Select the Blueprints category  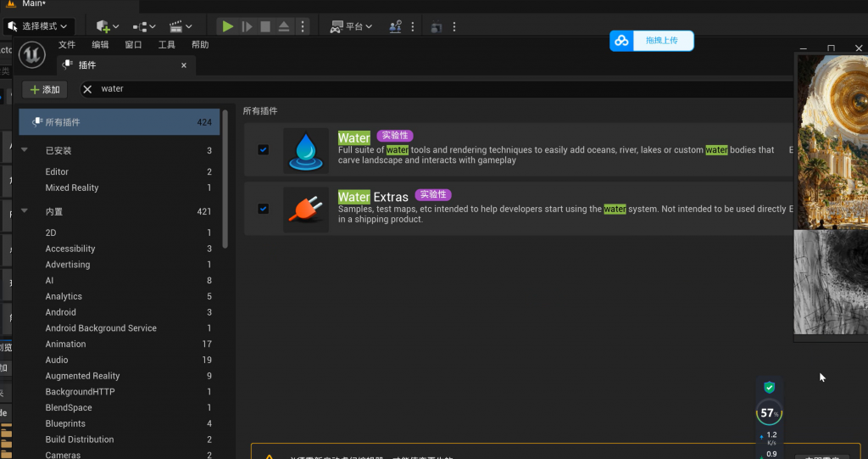(119, 423)
